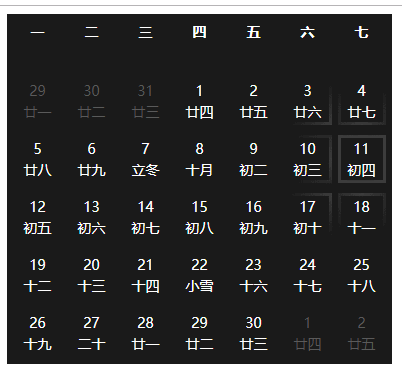Select November 24, lunar 十七

point(307,275)
